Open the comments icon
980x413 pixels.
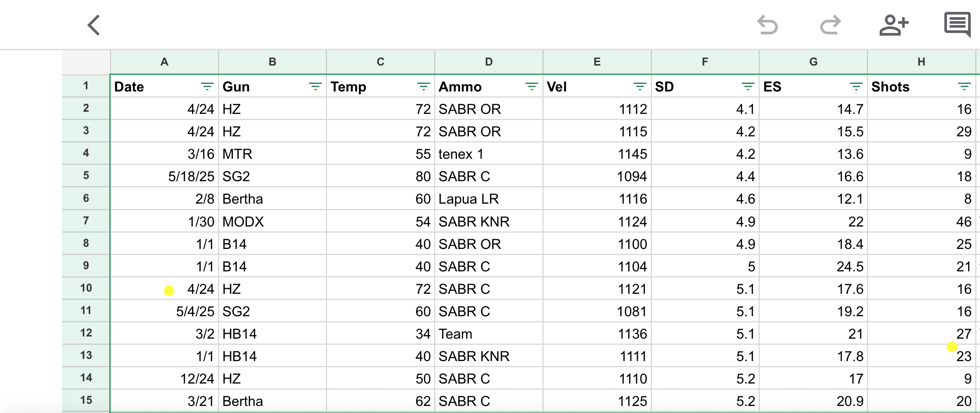click(957, 24)
